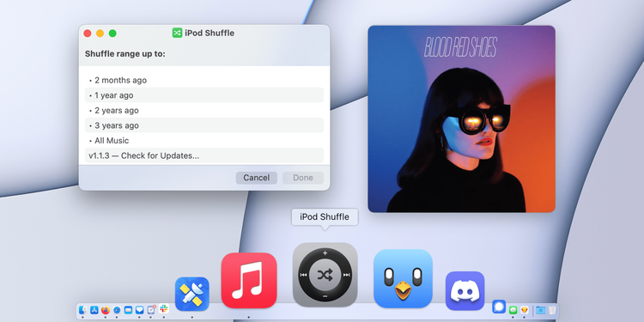Select 'All Music' as shuffle range
644x322 pixels.
click(x=204, y=141)
